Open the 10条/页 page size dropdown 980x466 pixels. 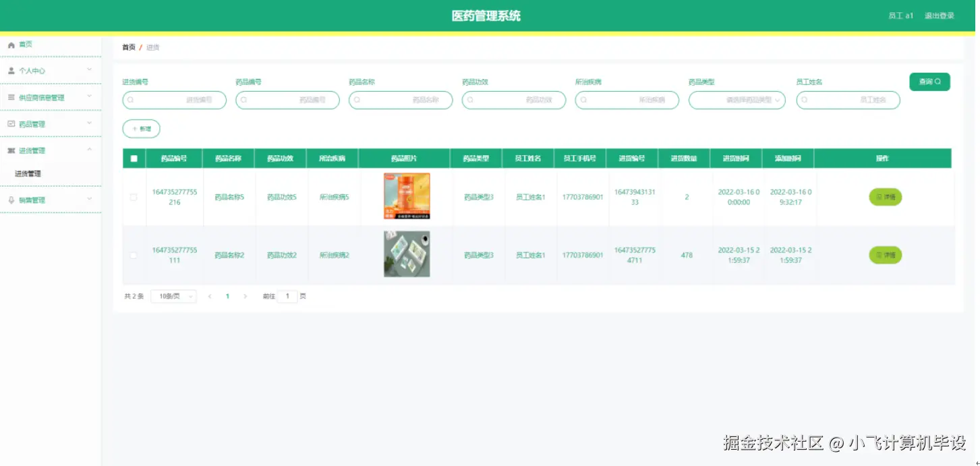tap(173, 296)
